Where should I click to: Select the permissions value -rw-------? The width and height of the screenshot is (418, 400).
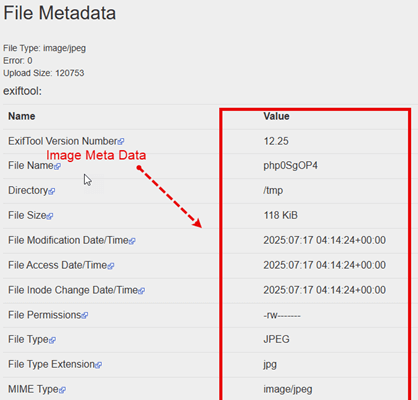(x=282, y=315)
